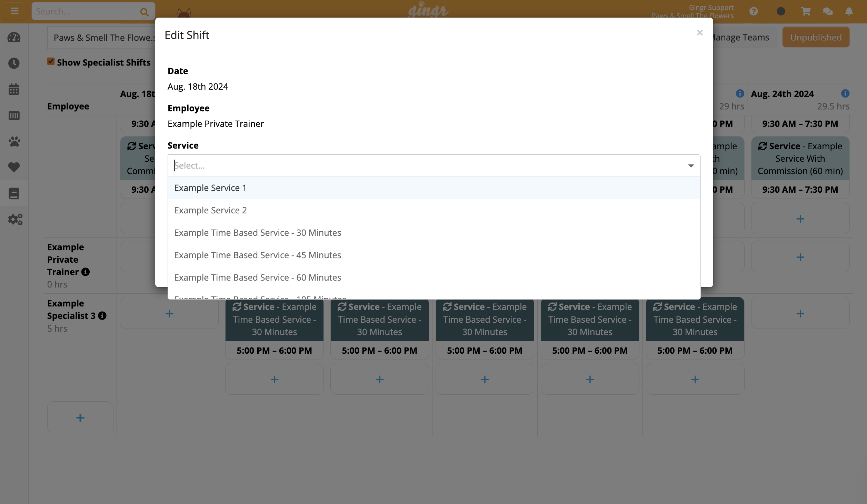The width and height of the screenshot is (867, 504).
Task: Click info icon beside Example Specialist 3
Action: (102, 316)
